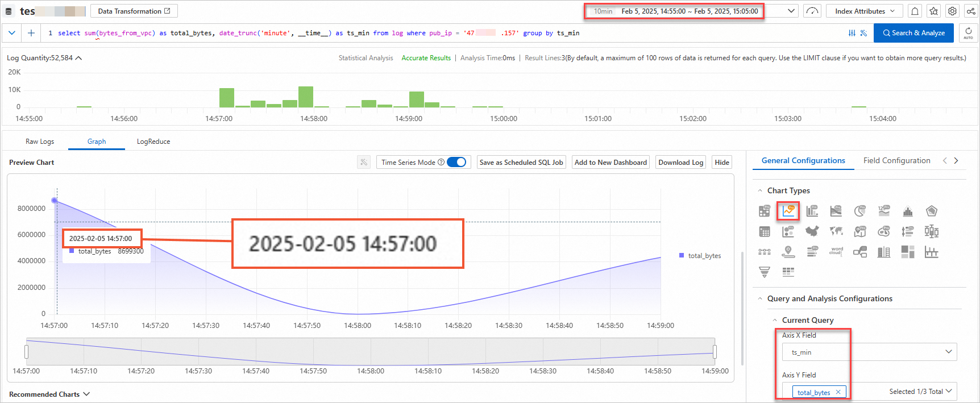Screen dimensions: 980x403
Task: Open the share icon
Action: (x=971, y=11)
